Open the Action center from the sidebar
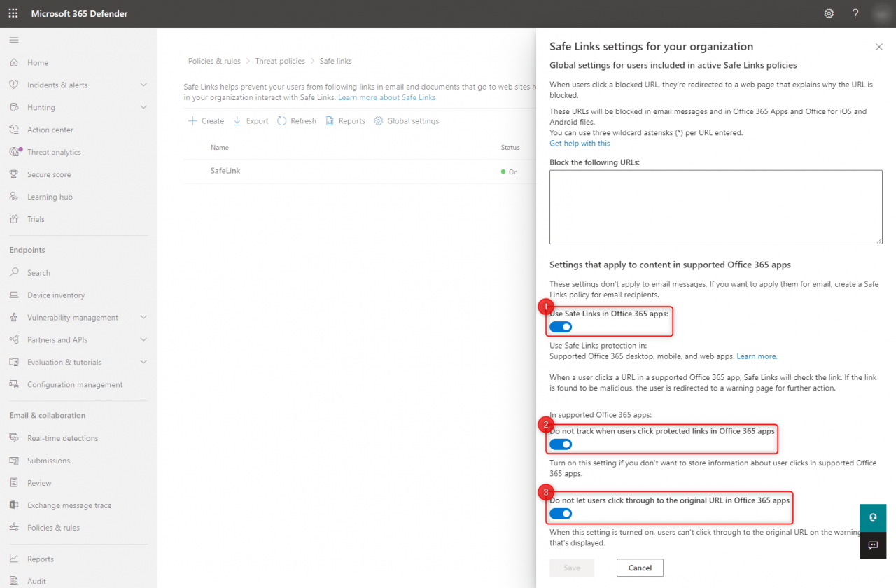This screenshot has height=588, width=896. tap(48, 129)
